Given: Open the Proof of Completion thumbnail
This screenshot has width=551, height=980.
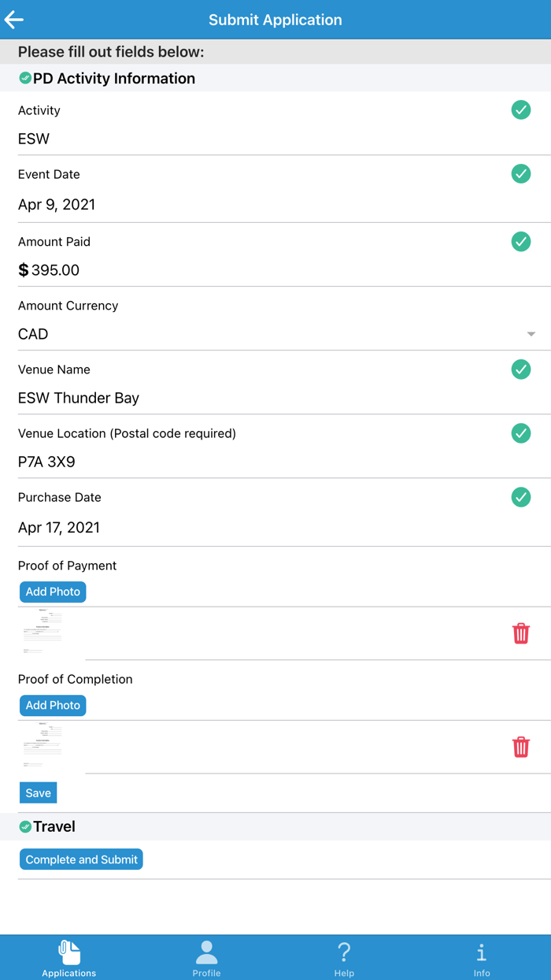Looking at the screenshot, I should tap(43, 747).
